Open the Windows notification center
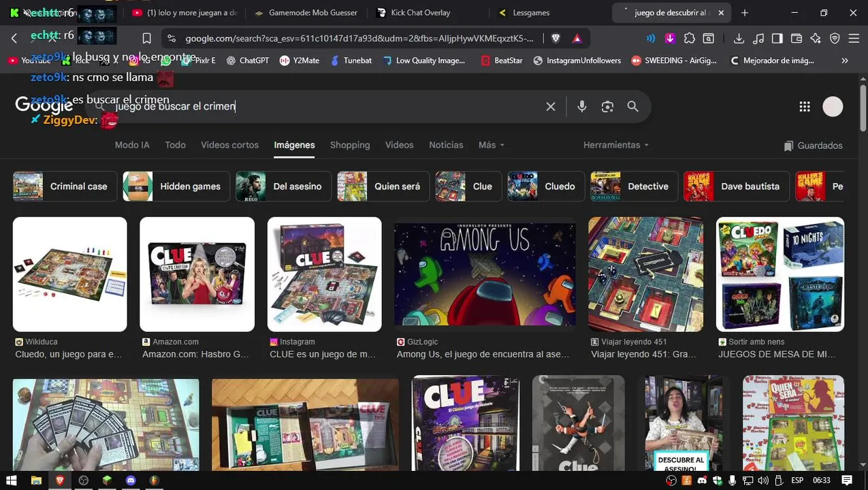The image size is (868, 490). tap(848, 480)
